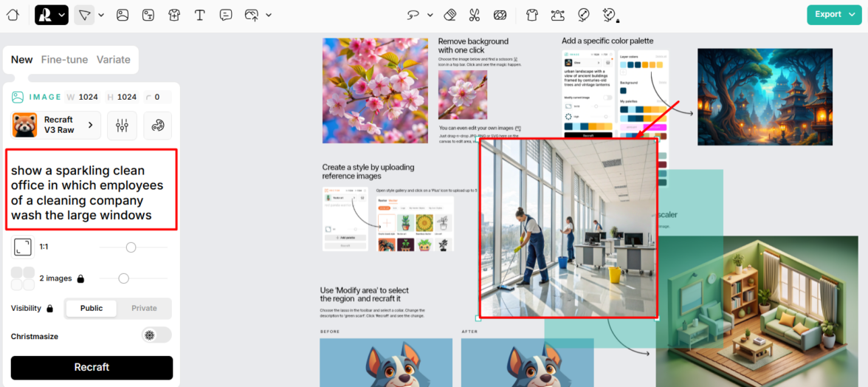Image resolution: width=868 pixels, height=387 pixels.
Task: Select the mockup t-shirt tool with plus
Action: pyautogui.click(x=174, y=15)
